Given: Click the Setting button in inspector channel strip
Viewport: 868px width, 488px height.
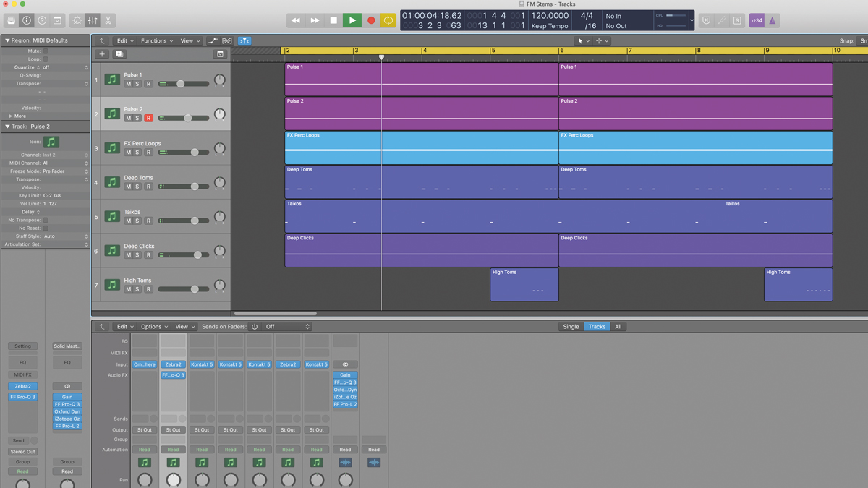Looking at the screenshot, I should click(22, 346).
